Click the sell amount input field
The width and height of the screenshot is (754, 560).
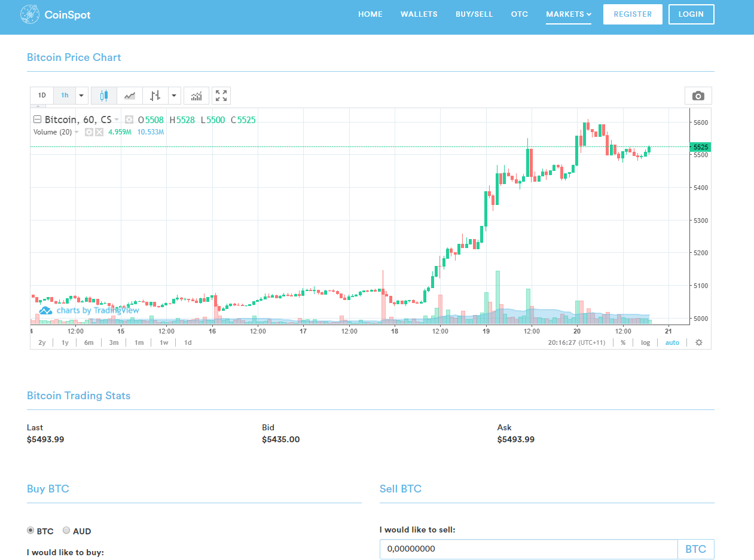tap(529, 549)
